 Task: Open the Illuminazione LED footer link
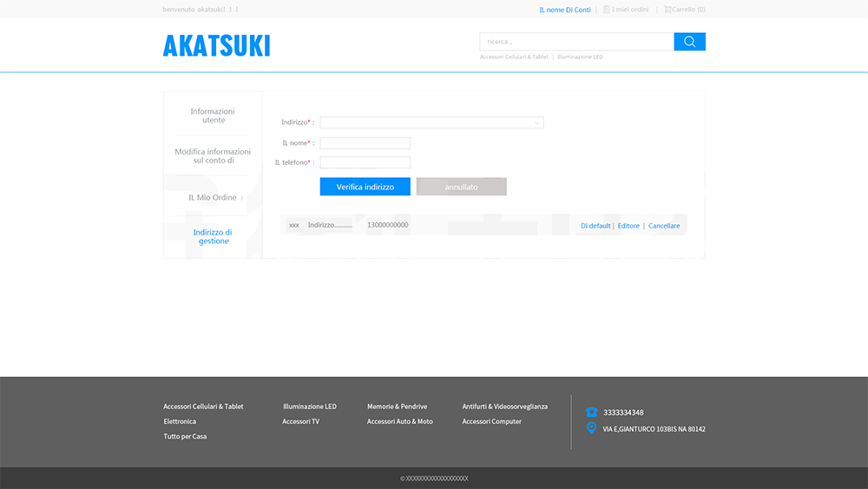(309, 406)
